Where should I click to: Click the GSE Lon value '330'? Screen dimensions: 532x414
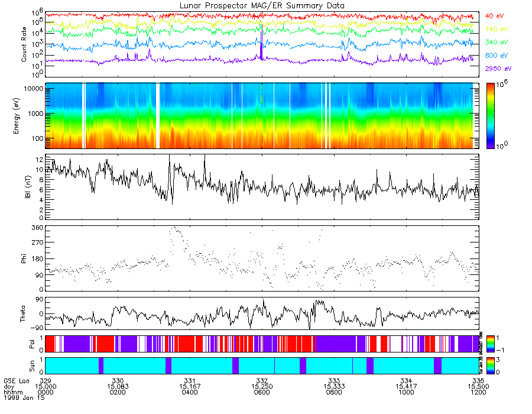tap(118, 381)
